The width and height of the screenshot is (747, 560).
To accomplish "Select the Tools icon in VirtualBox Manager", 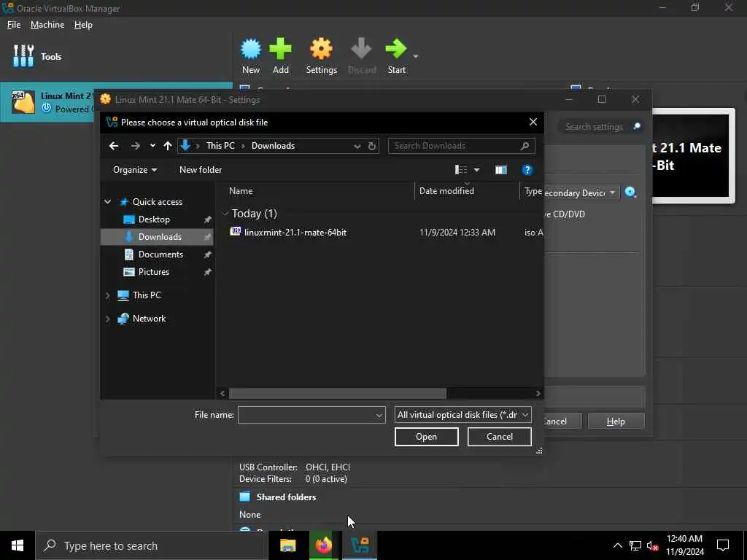I will point(24,56).
